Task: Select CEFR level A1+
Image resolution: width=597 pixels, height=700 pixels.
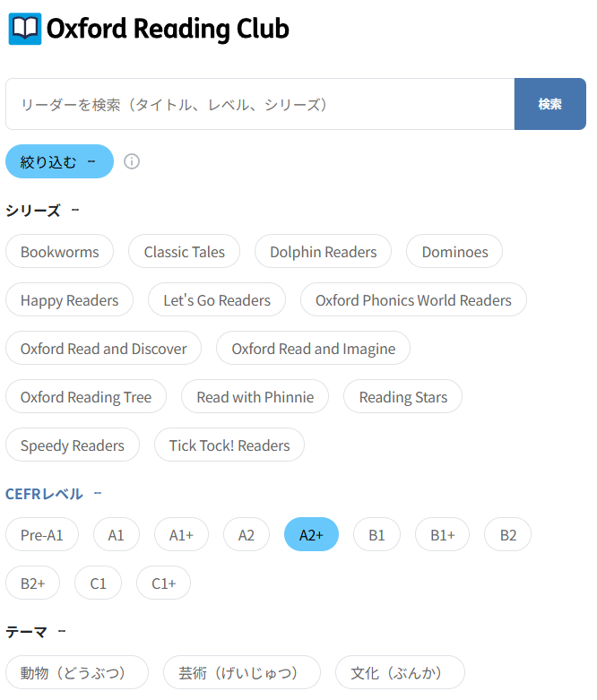Action: (x=181, y=534)
